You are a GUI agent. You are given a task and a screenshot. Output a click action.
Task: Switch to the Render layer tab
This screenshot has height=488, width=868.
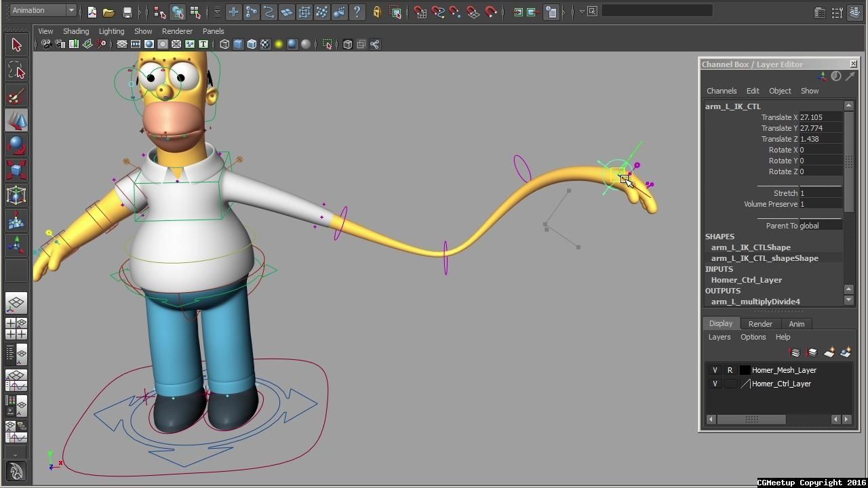coord(760,324)
